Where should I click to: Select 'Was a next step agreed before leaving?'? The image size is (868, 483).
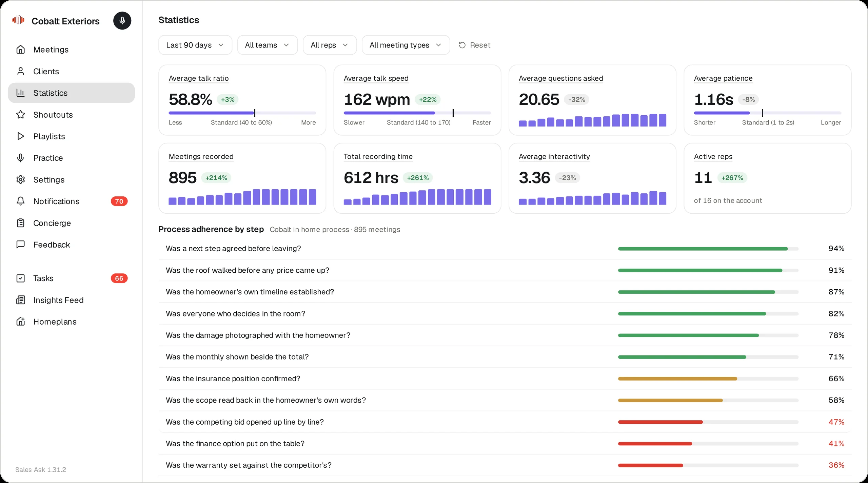505,249
